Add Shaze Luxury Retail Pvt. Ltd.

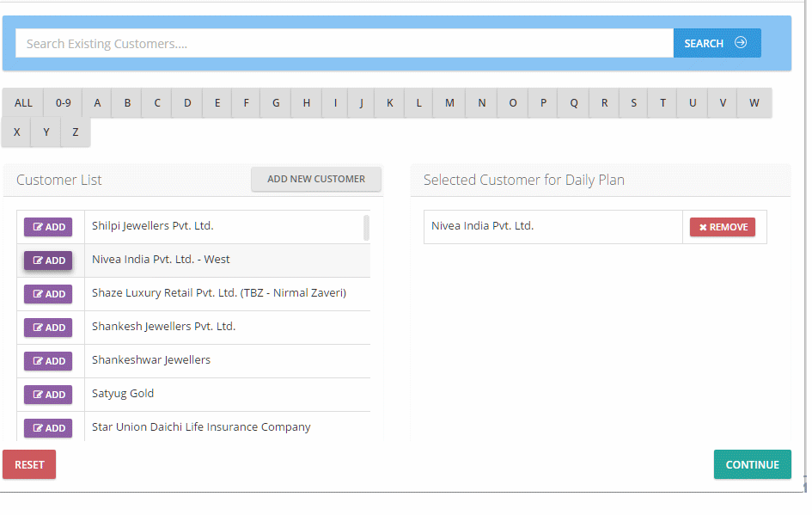pos(48,294)
